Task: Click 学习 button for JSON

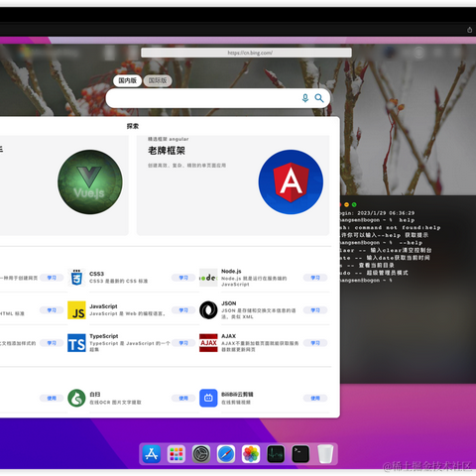Action: (315, 310)
